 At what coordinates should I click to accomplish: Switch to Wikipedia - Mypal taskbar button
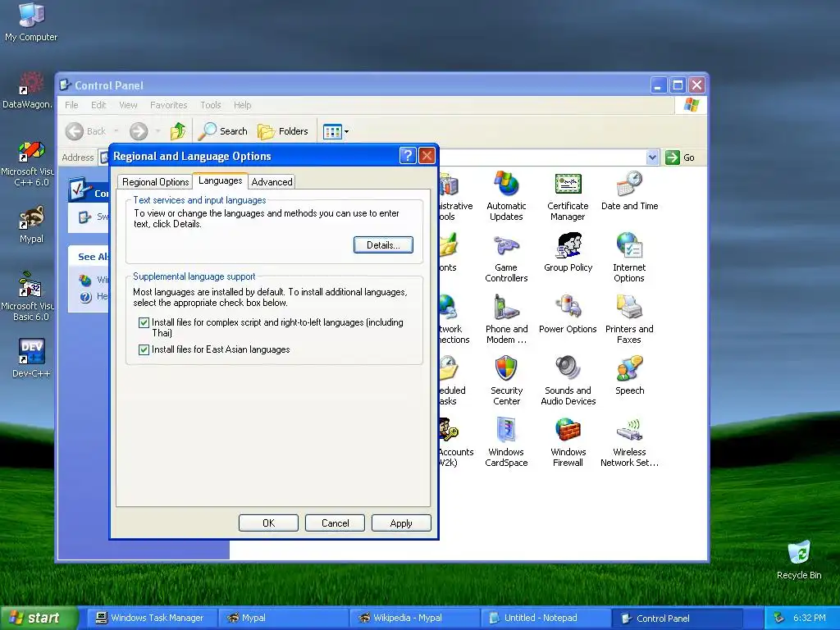pyautogui.click(x=414, y=618)
